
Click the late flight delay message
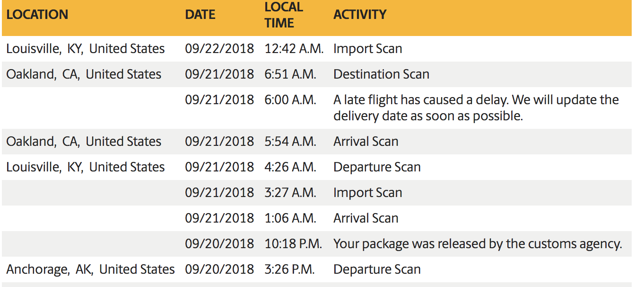point(476,108)
